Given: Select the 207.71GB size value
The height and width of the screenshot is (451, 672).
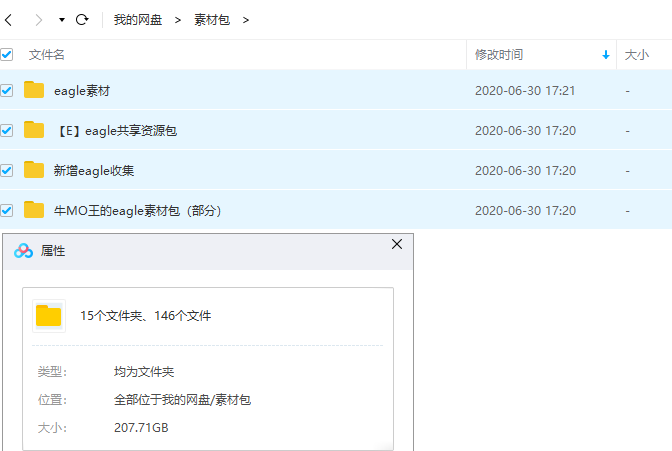Looking at the screenshot, I should 141,428.
